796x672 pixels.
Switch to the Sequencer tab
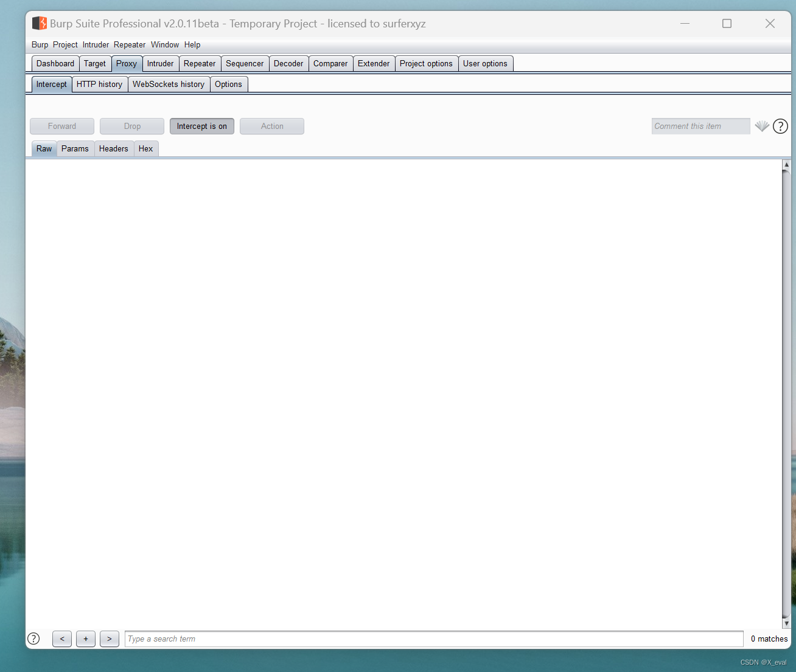pyautogui.click(x=245, y=63)
